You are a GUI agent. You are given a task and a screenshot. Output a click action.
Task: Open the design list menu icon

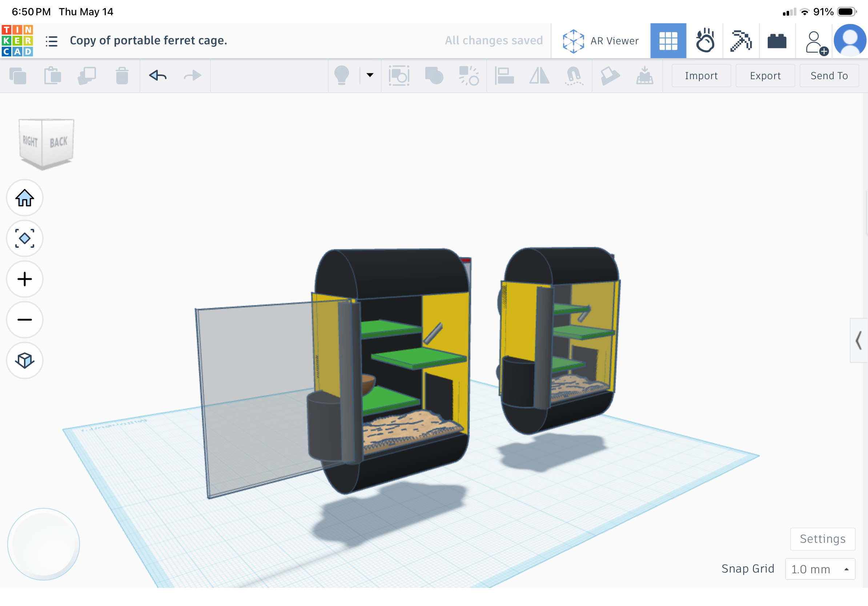pos(51,41)
